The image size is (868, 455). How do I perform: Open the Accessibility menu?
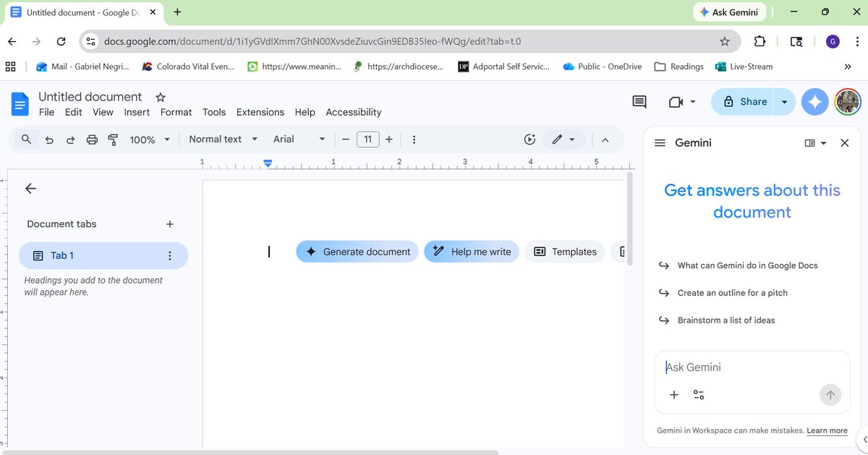point(354,112)
